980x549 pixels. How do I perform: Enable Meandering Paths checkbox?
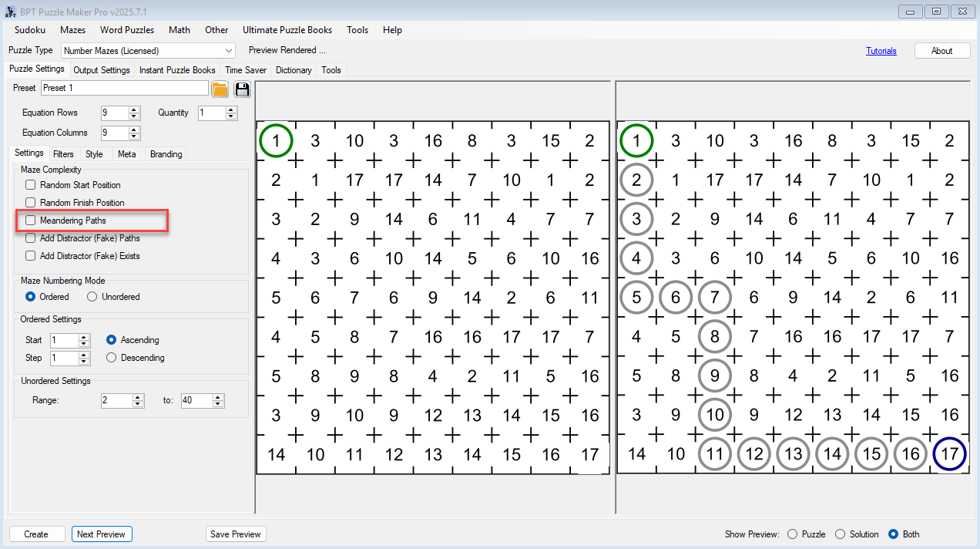point(31,221)
